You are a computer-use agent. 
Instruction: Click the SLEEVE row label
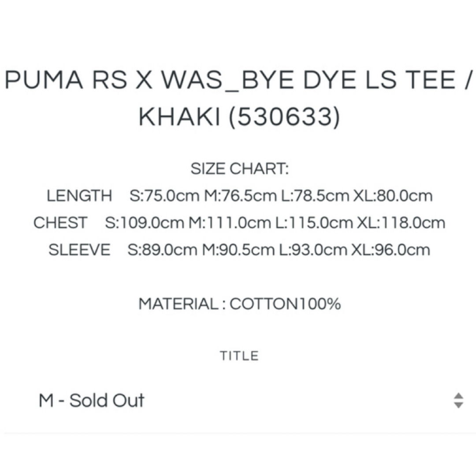point(79,250)
